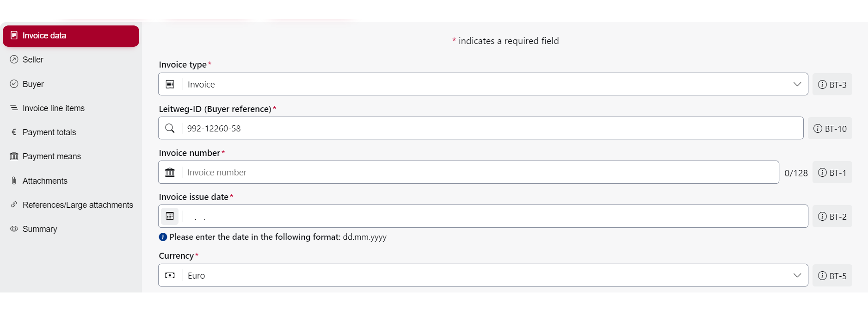
Task: Show BT-2 info for Invoice issue date
Action: (x=832, y=217)
